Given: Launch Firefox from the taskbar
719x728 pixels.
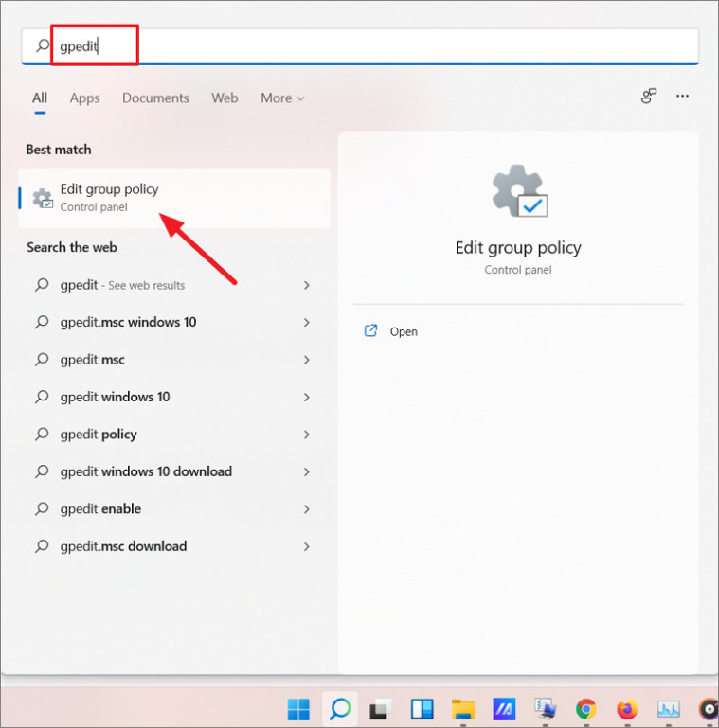Looking at the screenshot, I should tap(627, 709).
